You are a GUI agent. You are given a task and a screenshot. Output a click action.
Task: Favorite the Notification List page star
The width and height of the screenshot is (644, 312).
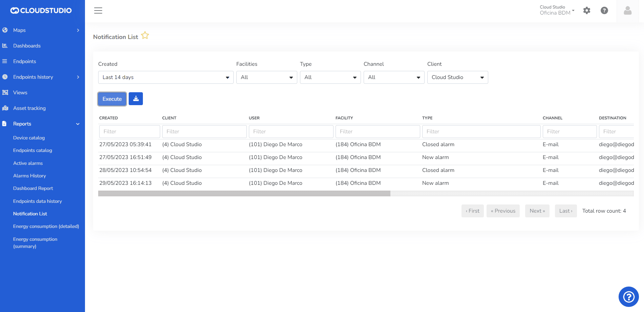coord(145,35)
